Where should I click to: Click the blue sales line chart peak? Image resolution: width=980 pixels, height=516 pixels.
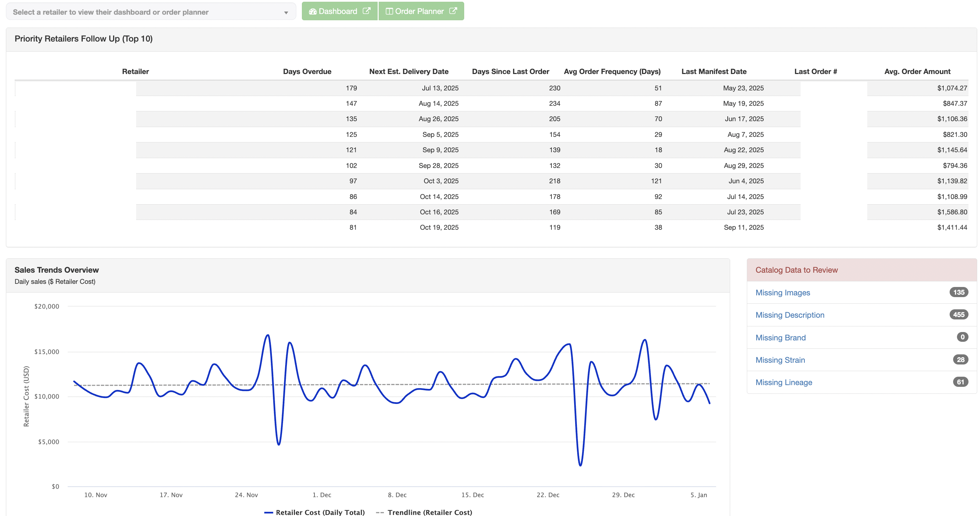tap(268, 336)
